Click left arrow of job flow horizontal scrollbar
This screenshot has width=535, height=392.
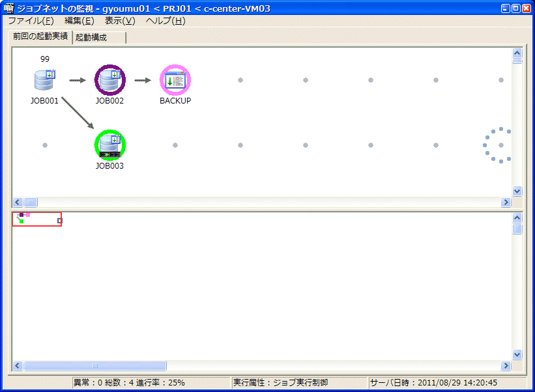pos(18,202)
